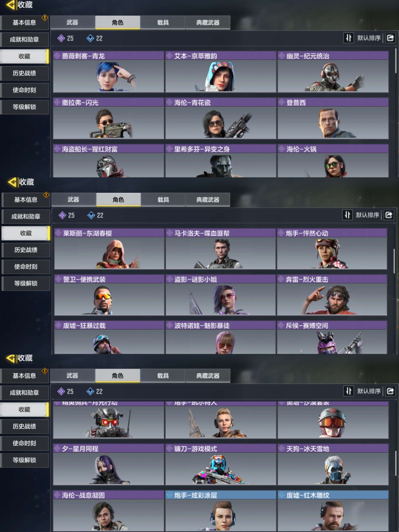Click the yellow back arrow above 莱斯丽-东湖春樱 panel
Viewport: 399px width, 532px height.
point(12,182)
